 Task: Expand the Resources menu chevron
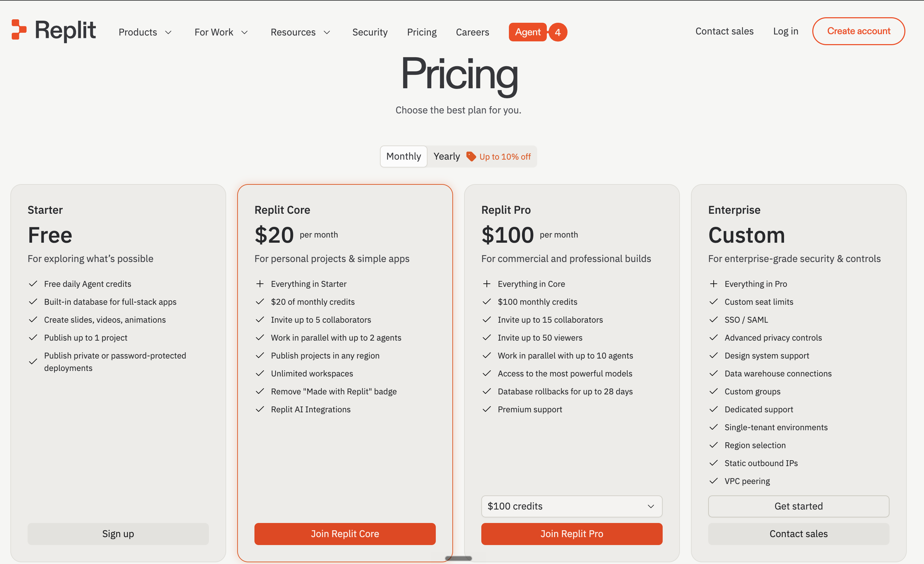[x=327, y=33]
